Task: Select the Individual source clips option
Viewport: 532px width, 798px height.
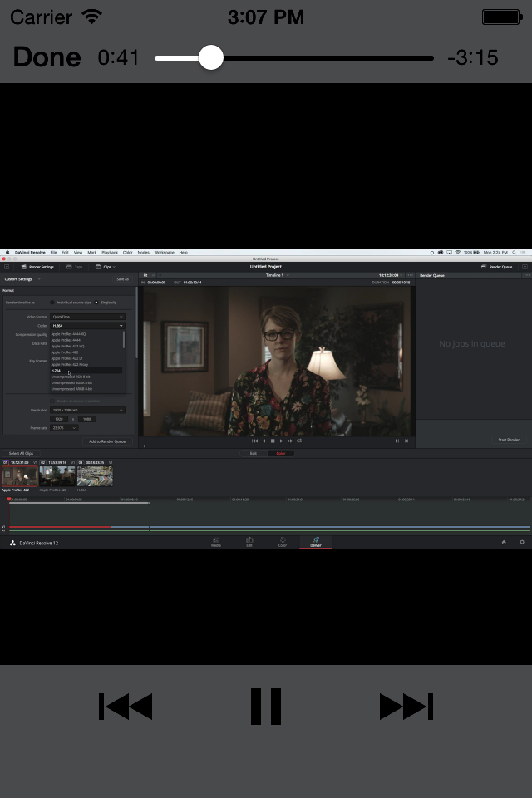Action: click(x=52, y=303)
